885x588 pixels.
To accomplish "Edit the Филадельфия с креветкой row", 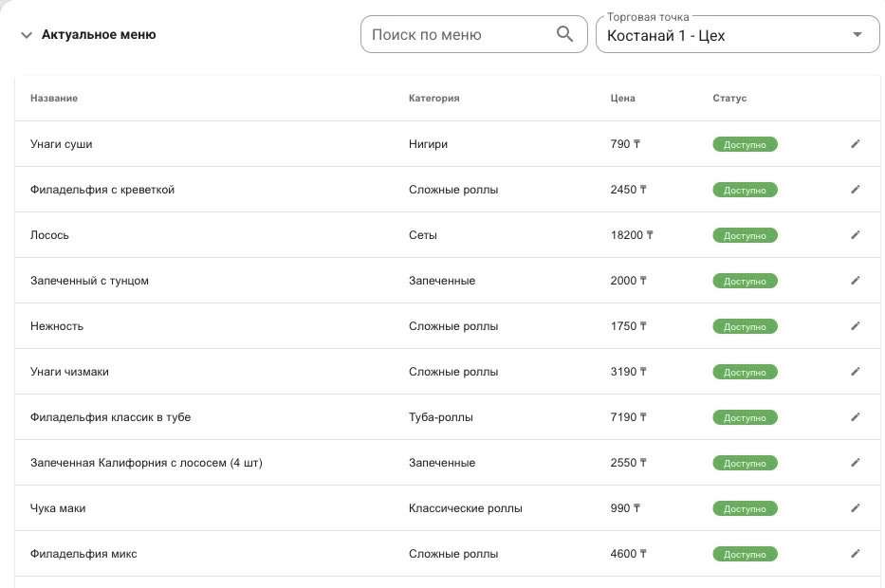I will tap(855, 190).
